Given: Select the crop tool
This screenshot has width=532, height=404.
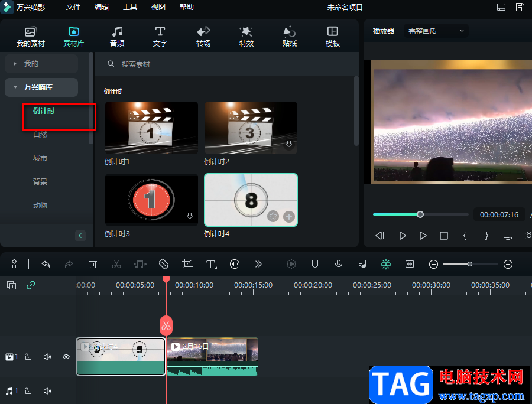Looking at the screenshot, I should point(187,264).
